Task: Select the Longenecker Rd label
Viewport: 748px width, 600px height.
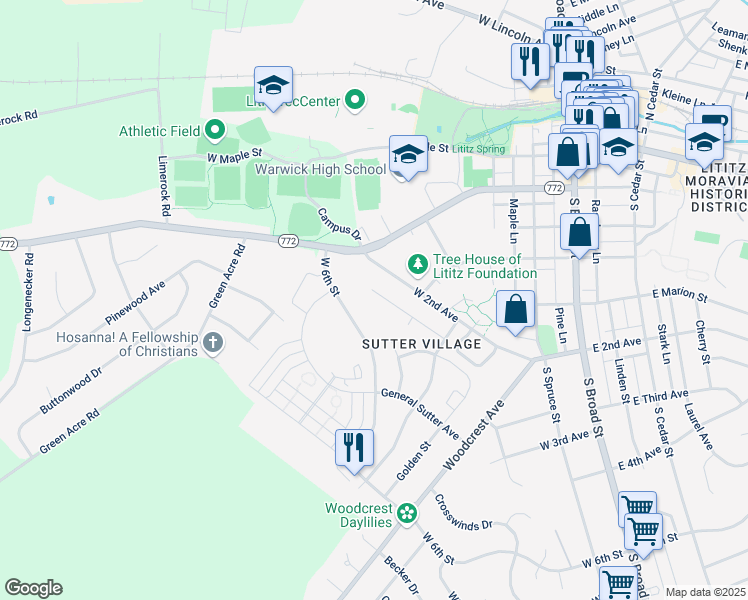Action: (x=29, y=292)
